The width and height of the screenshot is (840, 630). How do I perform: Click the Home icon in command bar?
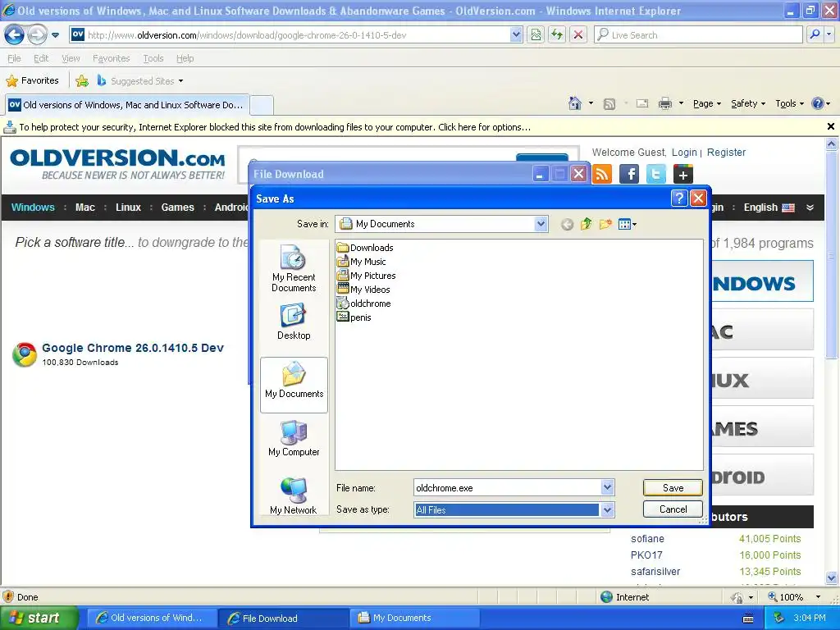tap(575, 103)
